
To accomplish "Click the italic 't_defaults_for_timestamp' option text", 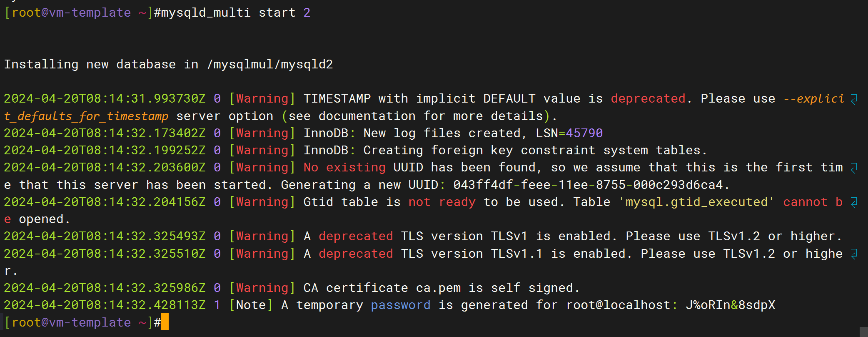I will 86,116.
